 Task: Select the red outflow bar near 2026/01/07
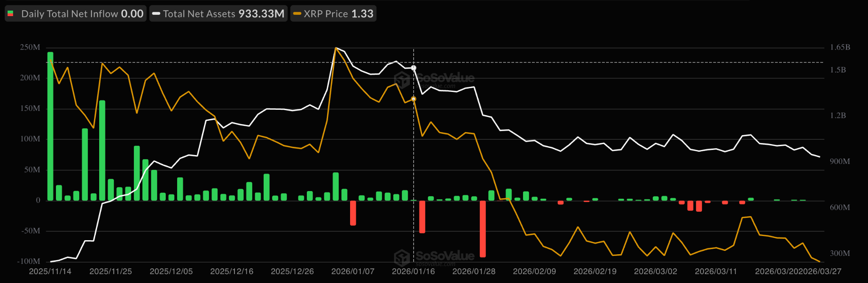pyautogui.click(x=353, y=213)
